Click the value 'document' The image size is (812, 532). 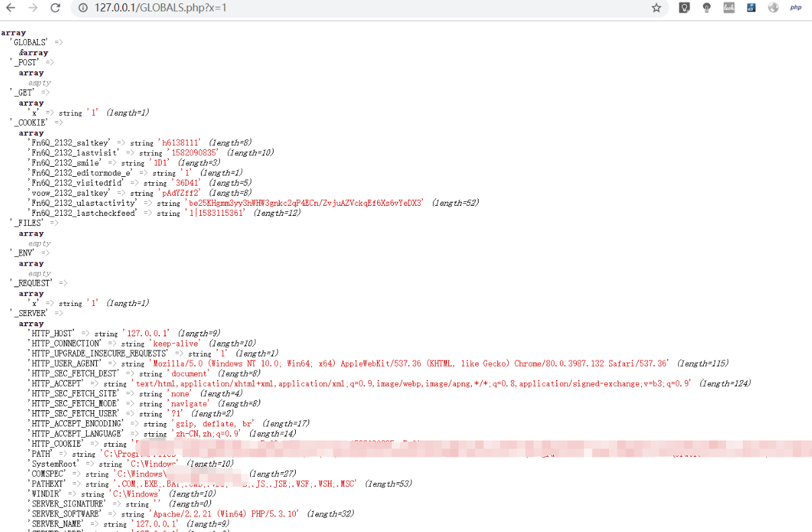click(189, 374)
